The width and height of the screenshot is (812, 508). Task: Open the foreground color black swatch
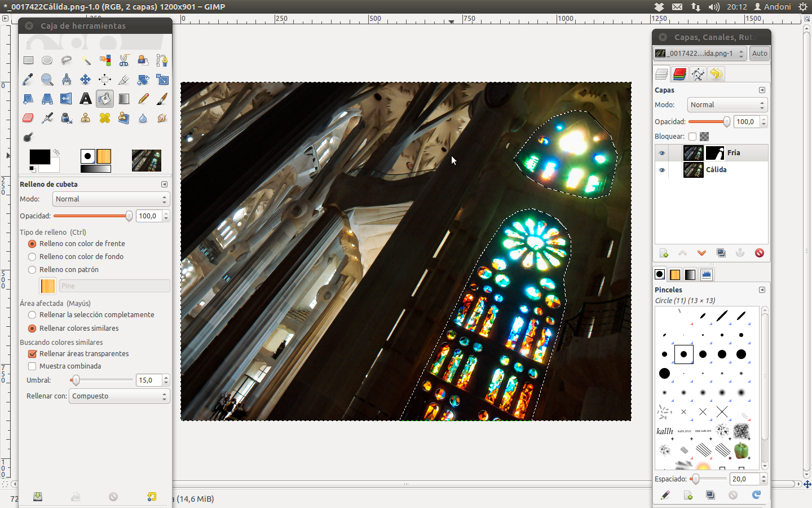coord(39,156)
